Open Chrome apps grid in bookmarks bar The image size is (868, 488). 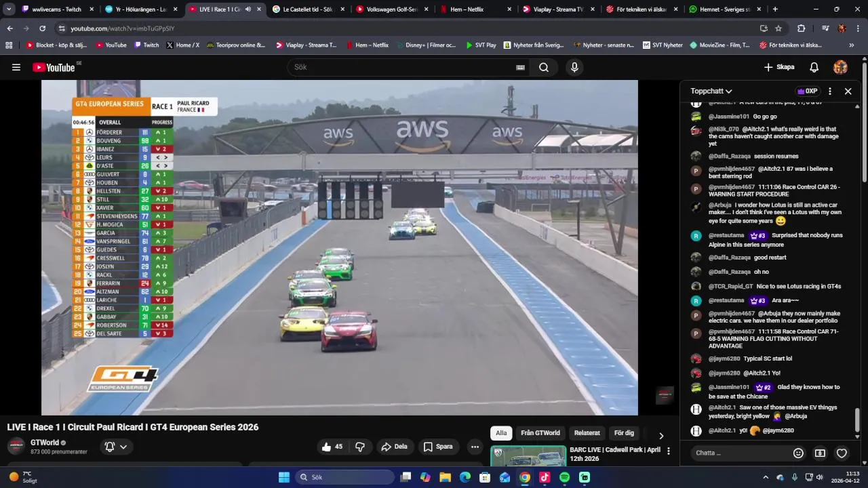point(9,45)
